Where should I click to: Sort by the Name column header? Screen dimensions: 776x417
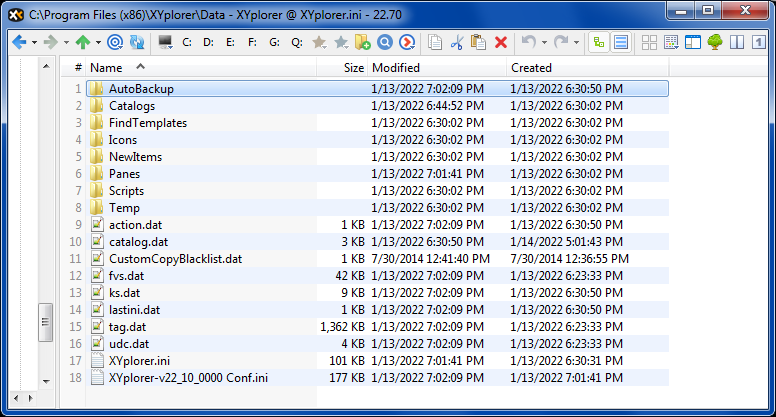pyautogui.click(x=201, y=68)
